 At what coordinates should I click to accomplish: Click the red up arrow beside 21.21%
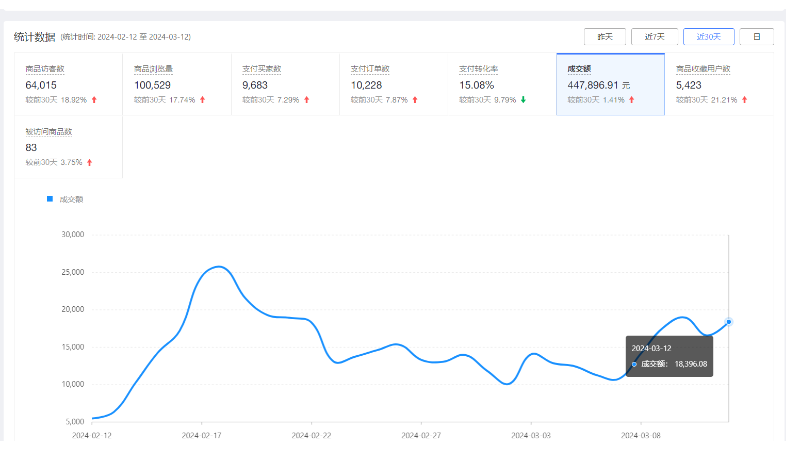(745, 100)
